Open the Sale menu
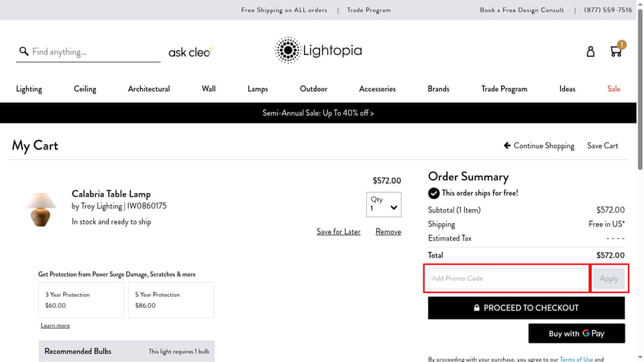 [x=614, y=89]
